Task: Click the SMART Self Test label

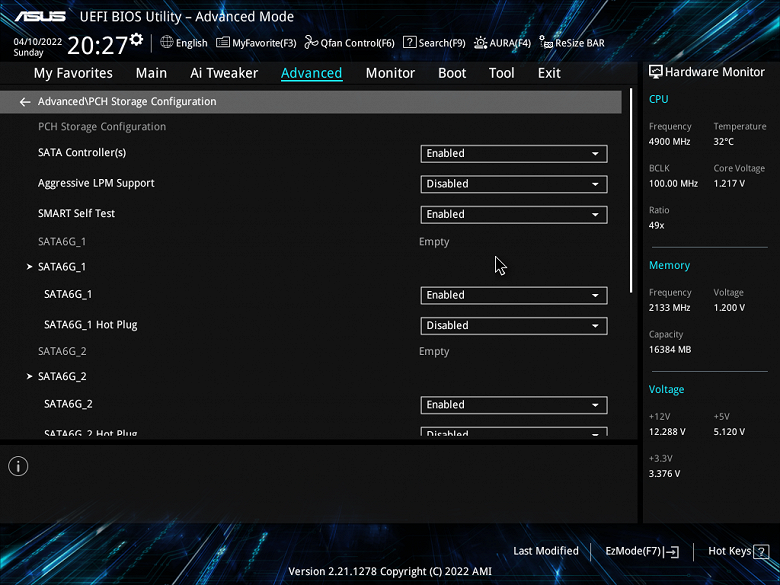Action: [77, 213]
